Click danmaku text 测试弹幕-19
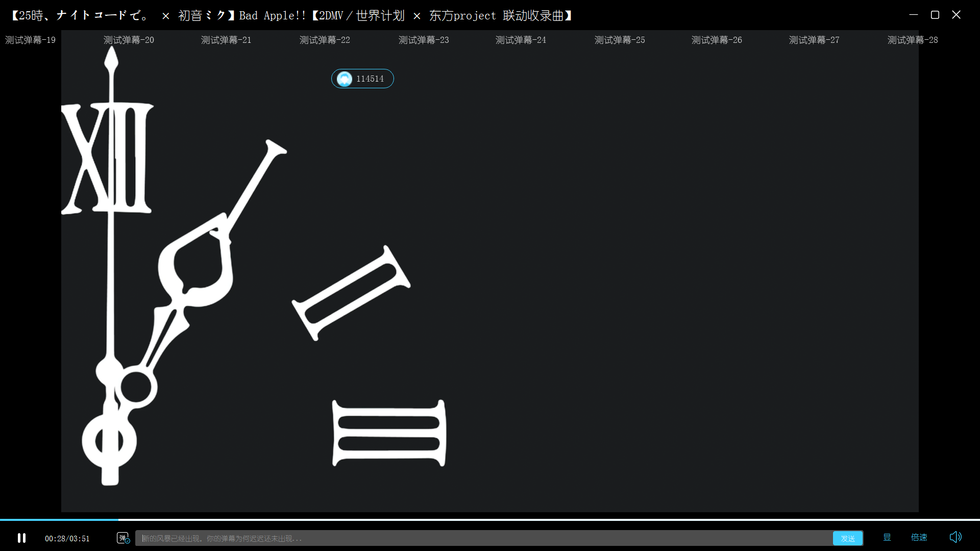This screenshot has width=980, height=551. (x=30, y=40)
